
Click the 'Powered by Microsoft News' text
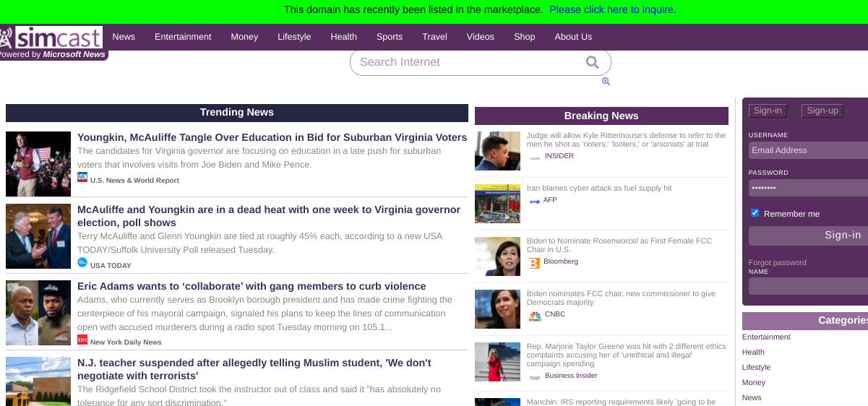tap(52, 54)
